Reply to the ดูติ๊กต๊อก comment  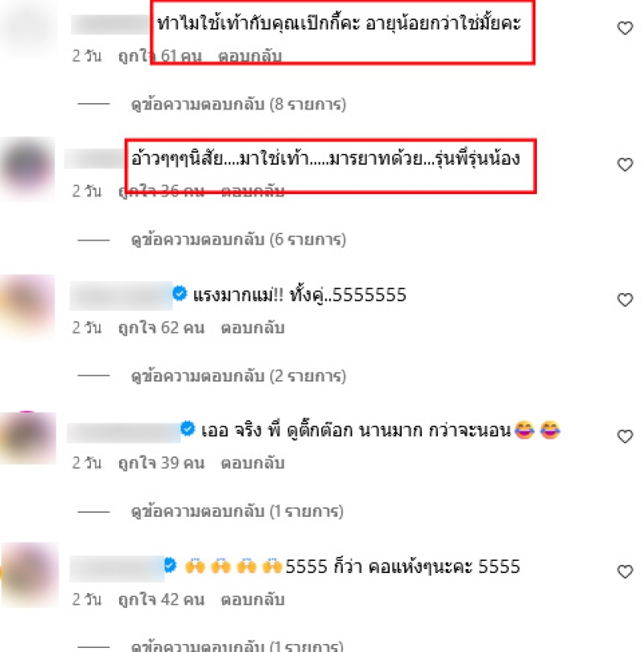click(x=252, y=463)
